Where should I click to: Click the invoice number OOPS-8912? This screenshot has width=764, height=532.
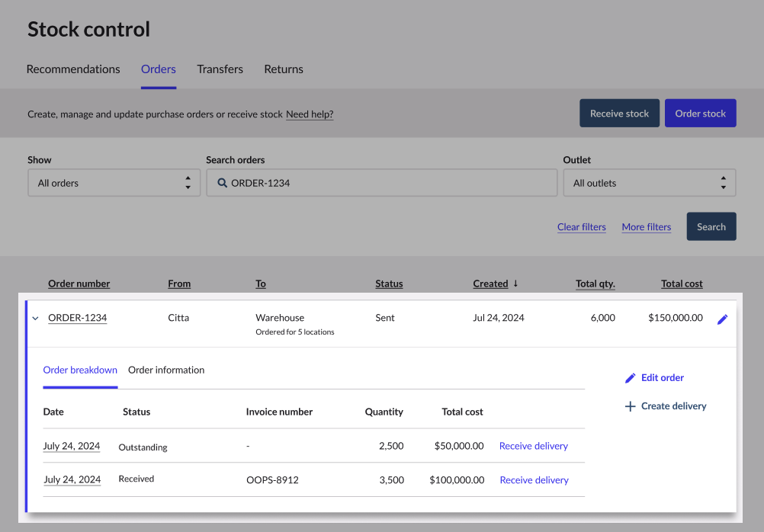point(272,480)
